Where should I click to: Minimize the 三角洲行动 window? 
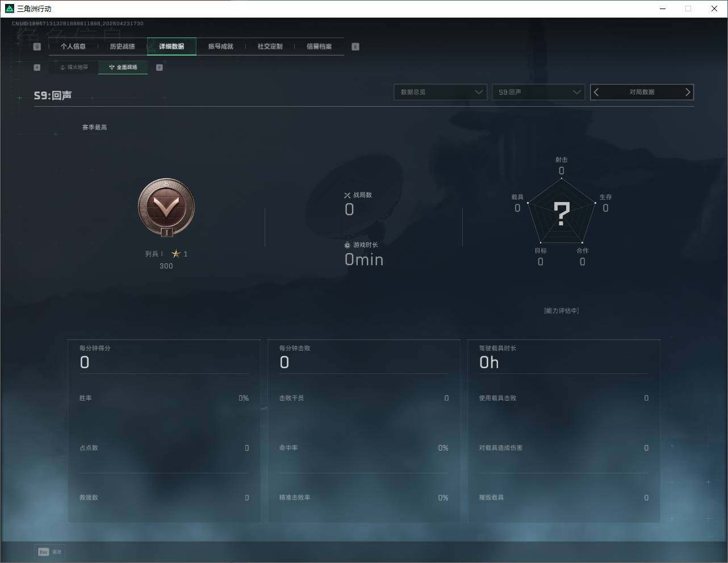663,9
